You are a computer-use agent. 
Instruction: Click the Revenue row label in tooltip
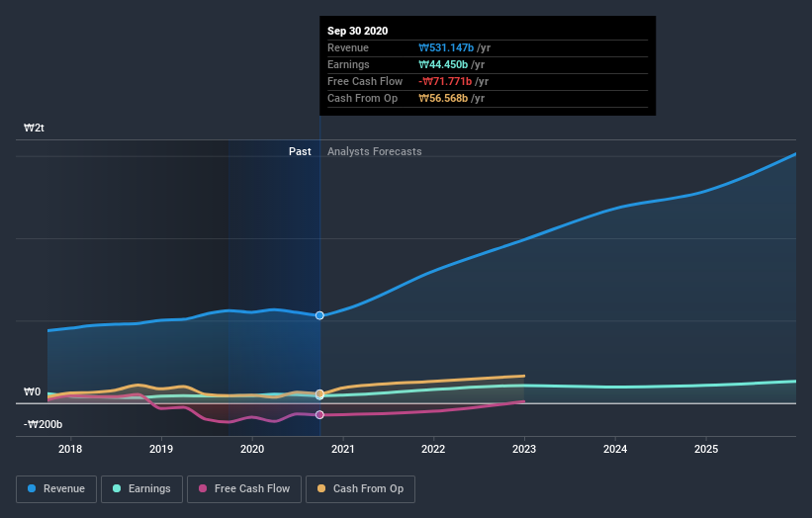click(348, 47)
